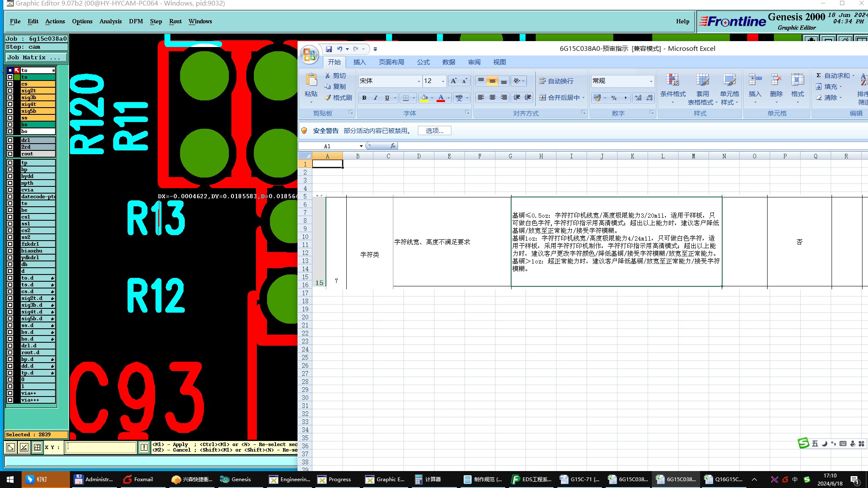Click the center align text icon
Screen dimensions: 868x488
[x=492, y=98]
